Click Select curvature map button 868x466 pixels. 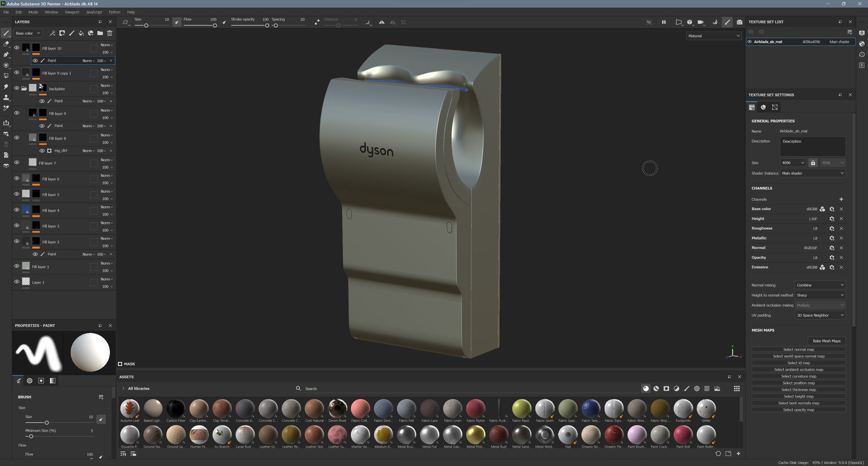[x=798, y=376]
